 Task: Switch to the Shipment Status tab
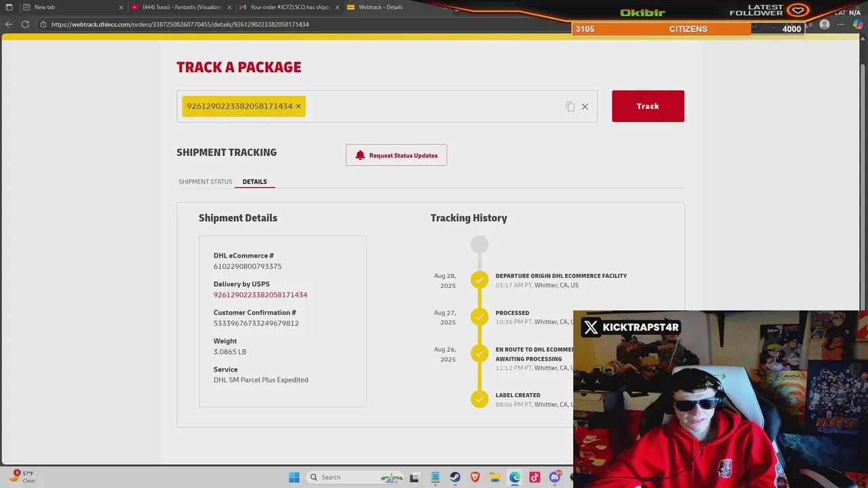click(205, 182)
